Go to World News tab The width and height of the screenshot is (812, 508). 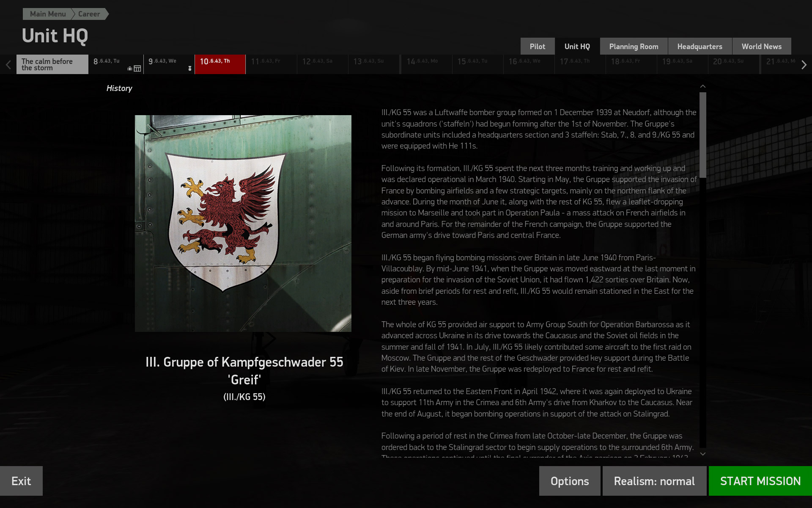tap(761, 47)
